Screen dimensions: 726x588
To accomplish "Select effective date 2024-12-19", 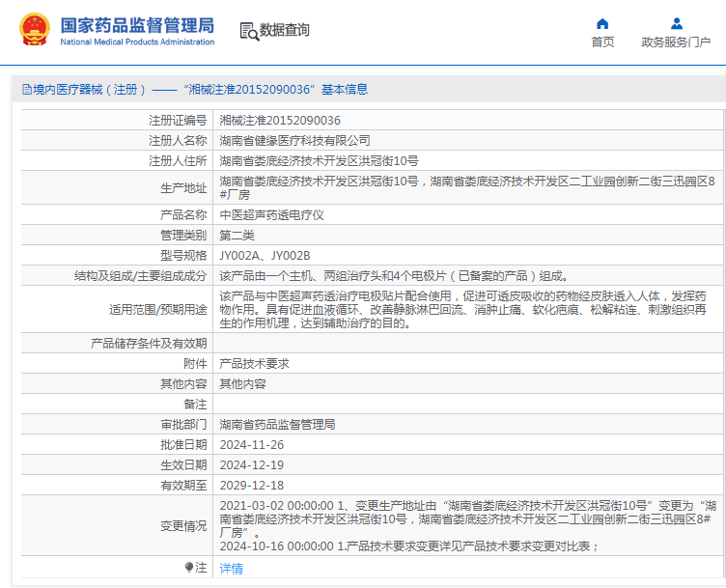I will (251, 464).
